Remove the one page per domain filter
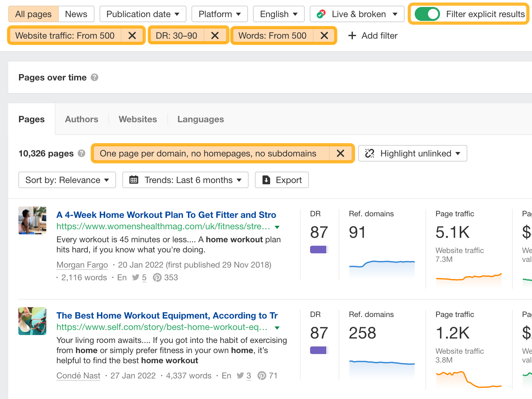This screenshot has height=399, width=532. (341, 153)
